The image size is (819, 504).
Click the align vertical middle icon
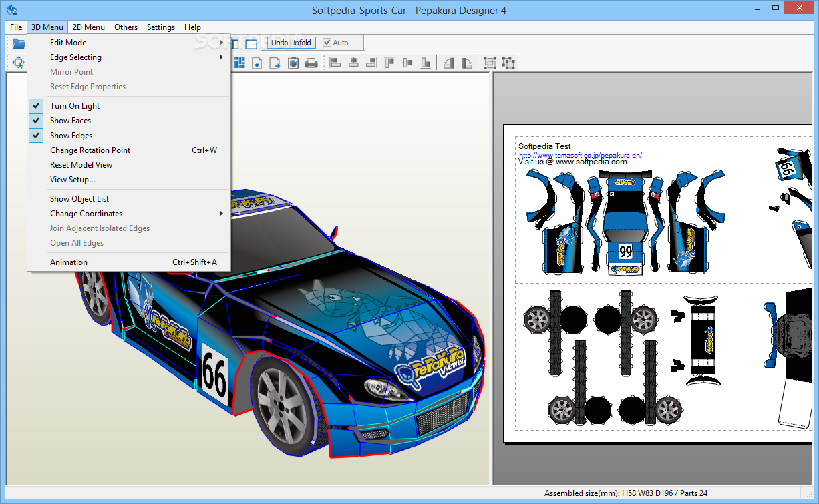(x=407, y=63)
